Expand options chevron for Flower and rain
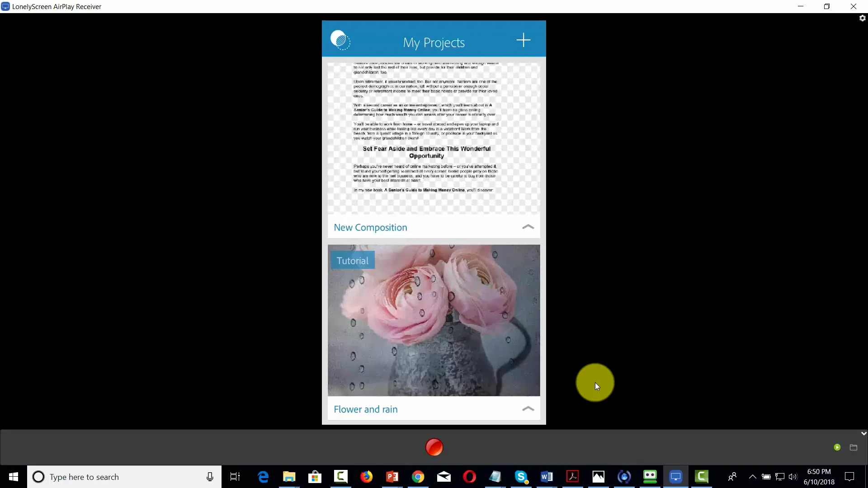This screenshot has width=868, height=488. pyautogui.click(x=528, y=408)
